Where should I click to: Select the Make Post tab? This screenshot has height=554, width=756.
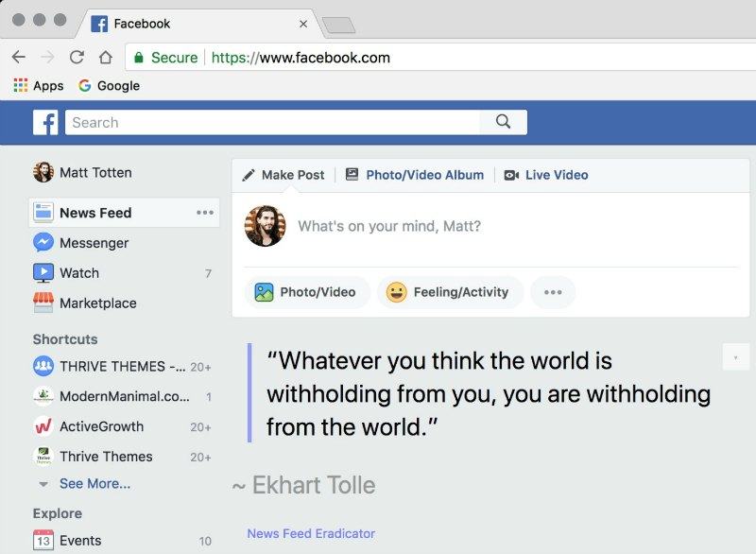pyautogui.click(x=283, y=175)
